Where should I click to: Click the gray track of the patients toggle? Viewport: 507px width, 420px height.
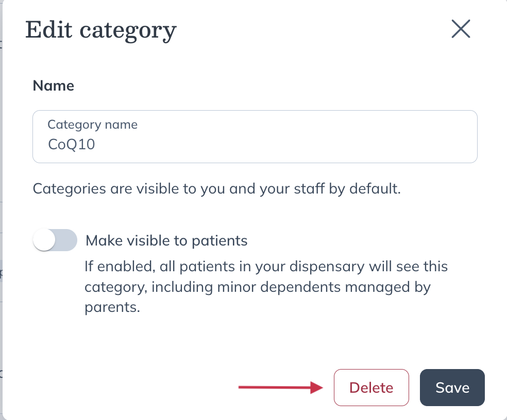[x=66, y=240]
